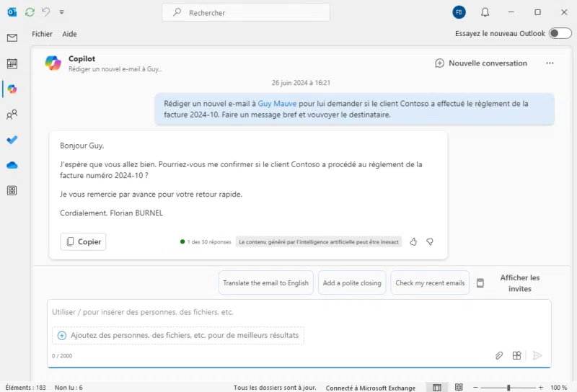Click the Guy Mauve contact link
This screenshot has height=392, width=577.
point(277,104)
